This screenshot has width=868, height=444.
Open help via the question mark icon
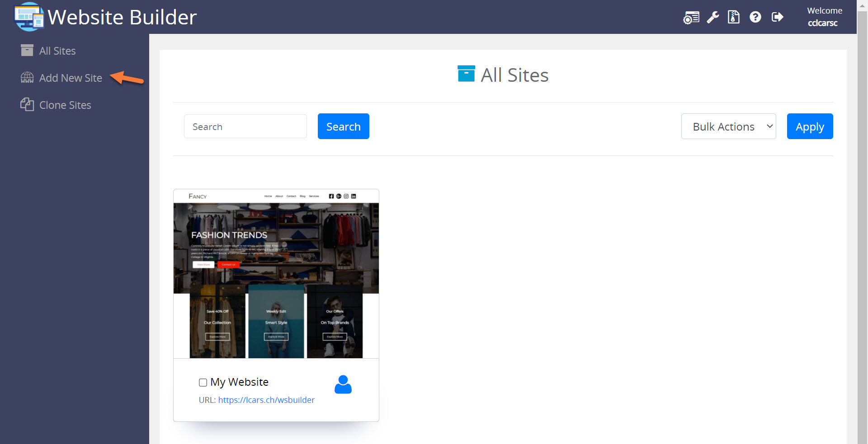pyautogui.click(x=755, y=17)
